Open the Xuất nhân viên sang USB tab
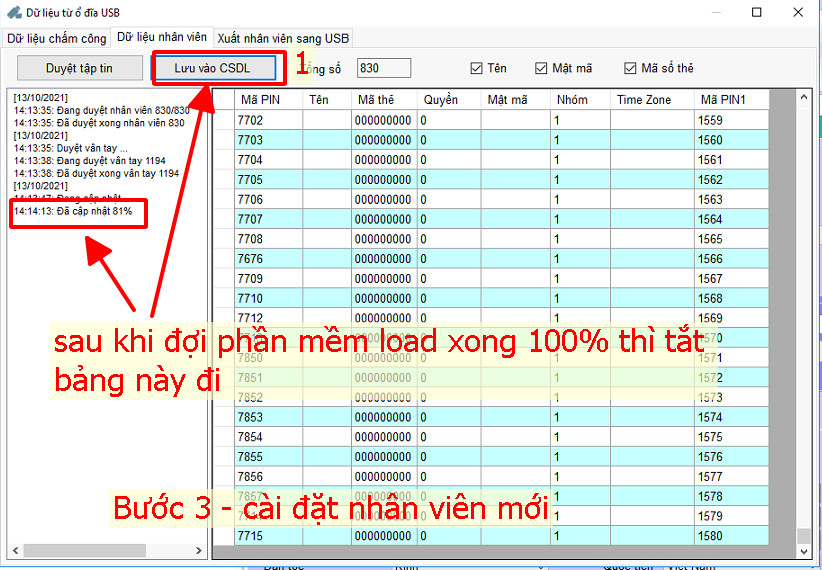Image resolution: width=822 pixels, height=570 pixels. 283,39
